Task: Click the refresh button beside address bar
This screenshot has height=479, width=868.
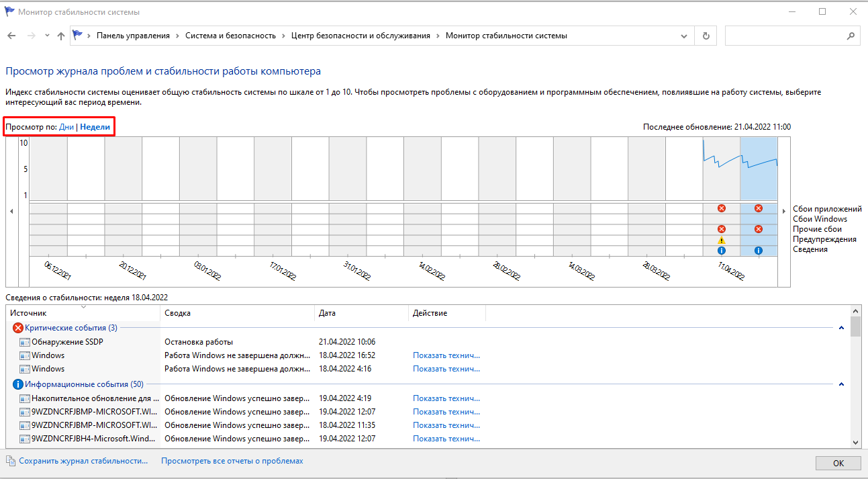Action: 706,36
